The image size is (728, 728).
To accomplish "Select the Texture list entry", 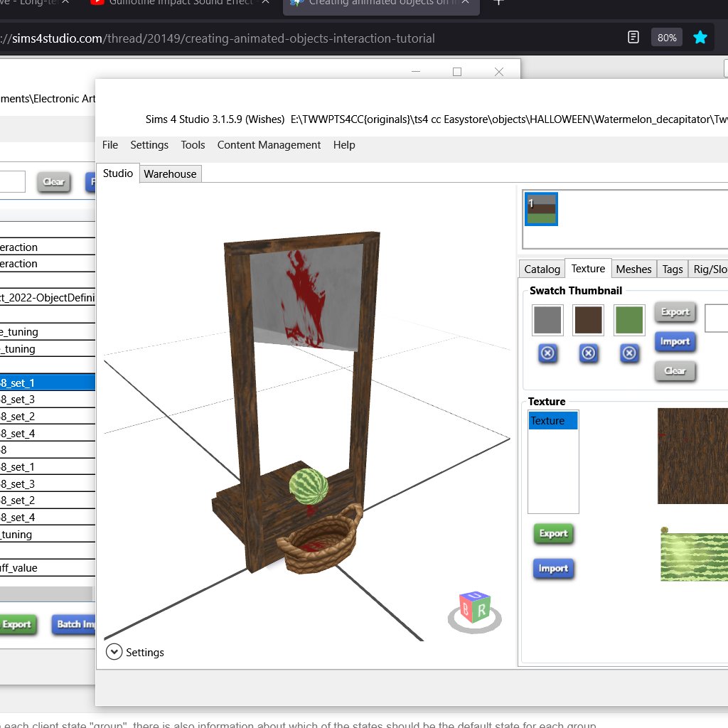I will (x=553, y=421).
